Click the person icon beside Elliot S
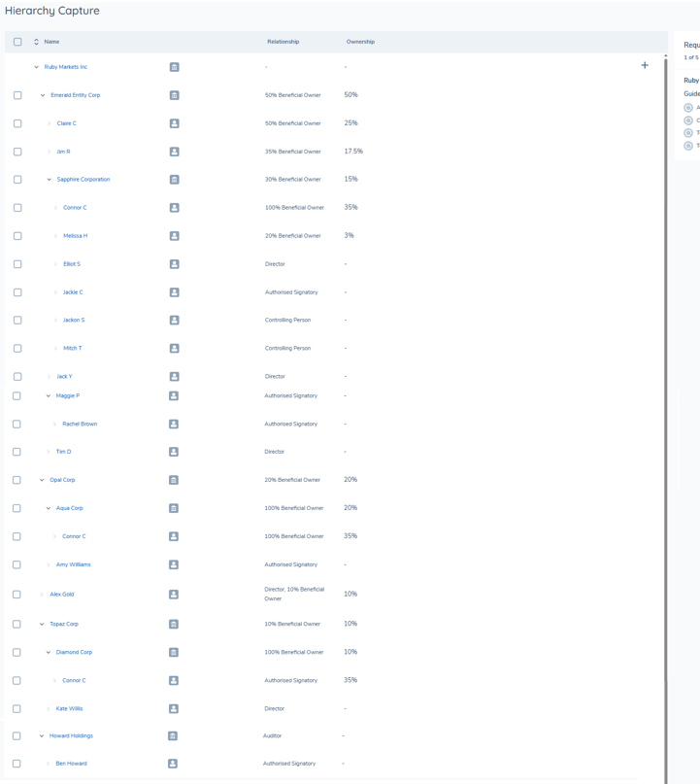This screenshot has height=784, width=700. click(174, 264)
